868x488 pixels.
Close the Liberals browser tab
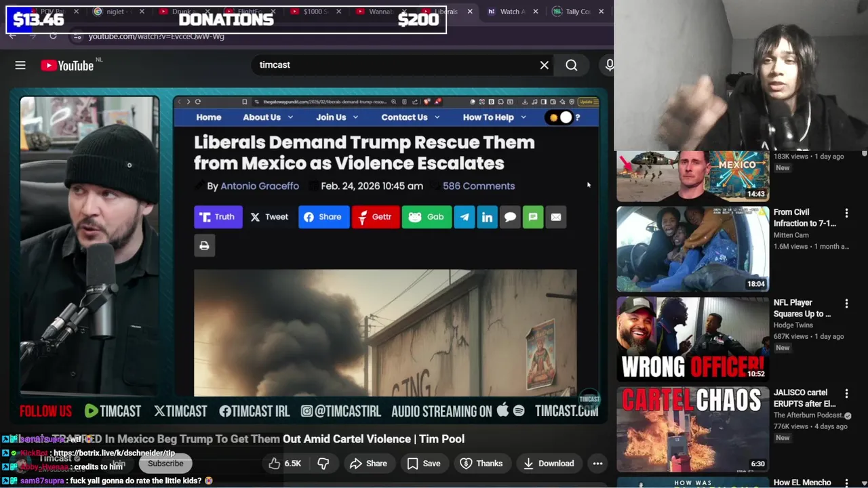pyautogui.click(x=469, y=12)
